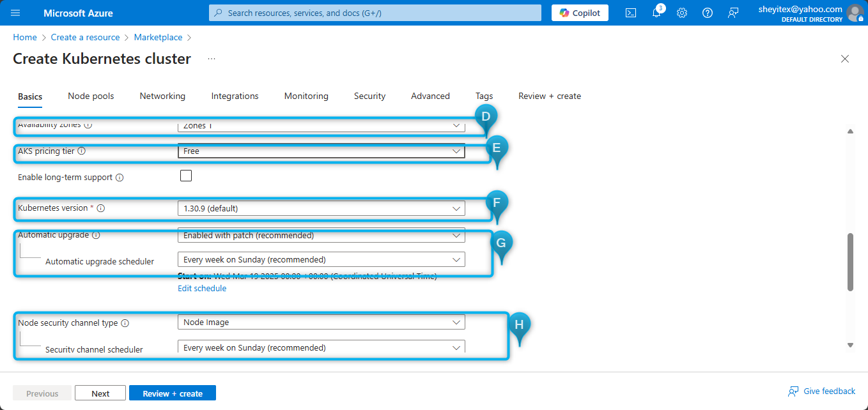Click the Next button

click(100, 393)
